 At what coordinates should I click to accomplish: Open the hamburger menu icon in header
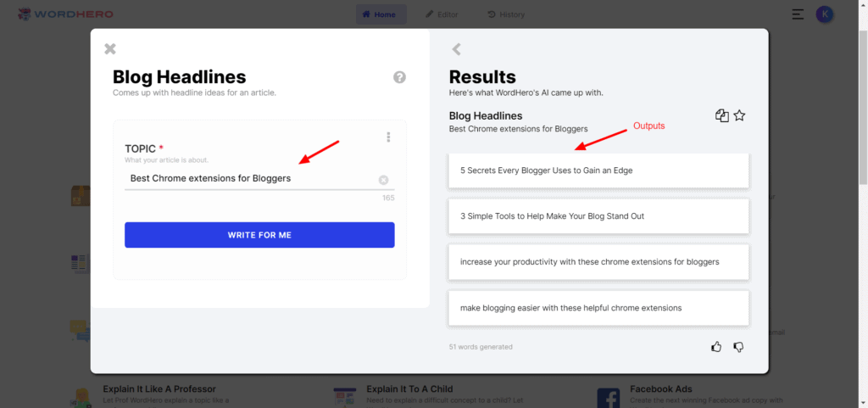(798, 14)
